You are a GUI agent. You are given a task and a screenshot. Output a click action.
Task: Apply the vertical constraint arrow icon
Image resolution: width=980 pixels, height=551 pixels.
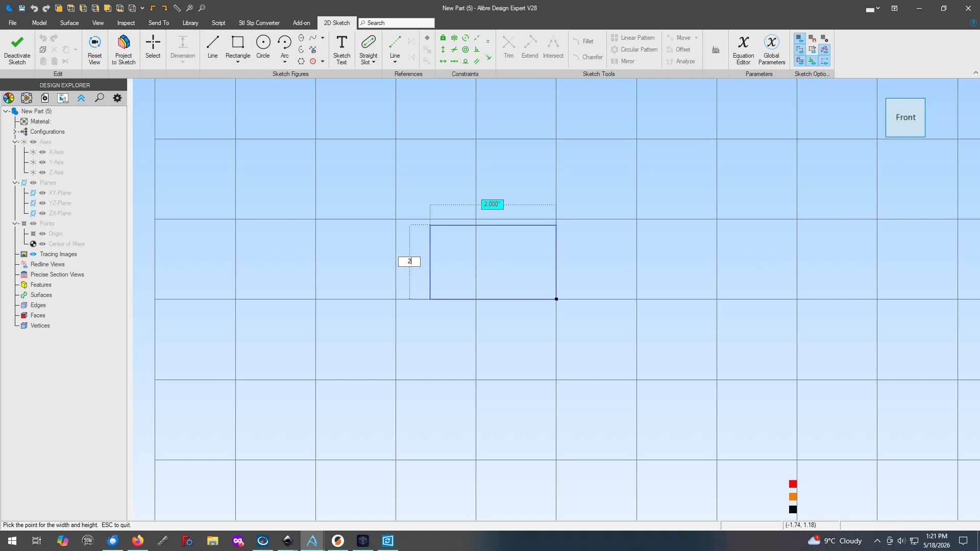pyautogui.click(x=443, y=49)
